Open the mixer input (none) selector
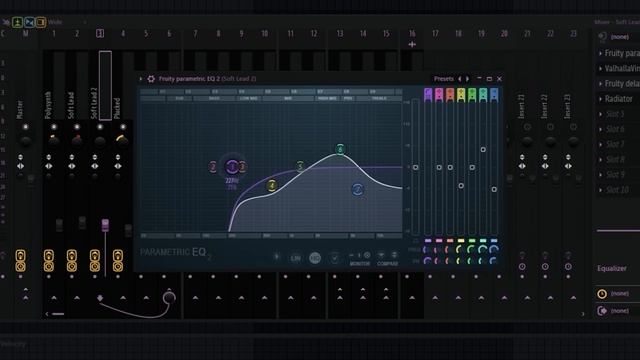Image resolution: width=640 pixels, height=360 pixels. click(620, 37)
